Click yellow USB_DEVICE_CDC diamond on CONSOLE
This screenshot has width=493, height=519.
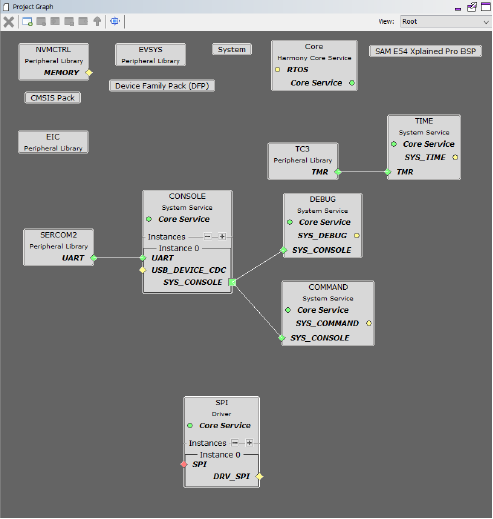[143, 270]
